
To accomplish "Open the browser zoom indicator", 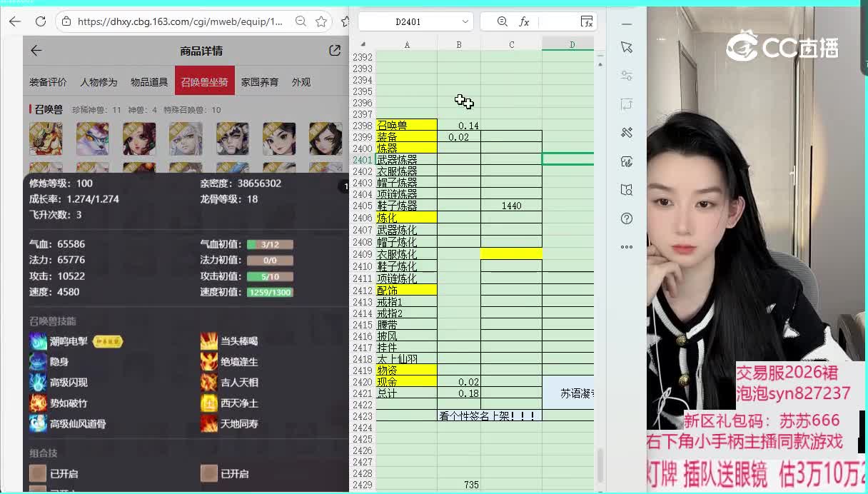I will (301, 21).
